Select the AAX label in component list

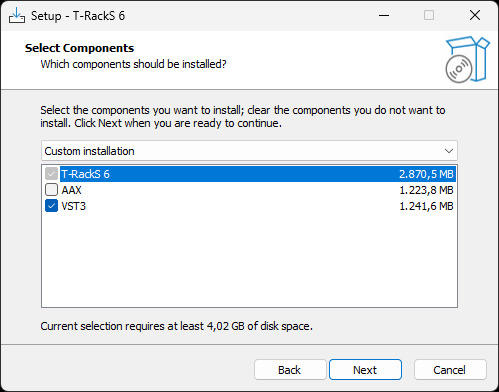pos(71,190)
